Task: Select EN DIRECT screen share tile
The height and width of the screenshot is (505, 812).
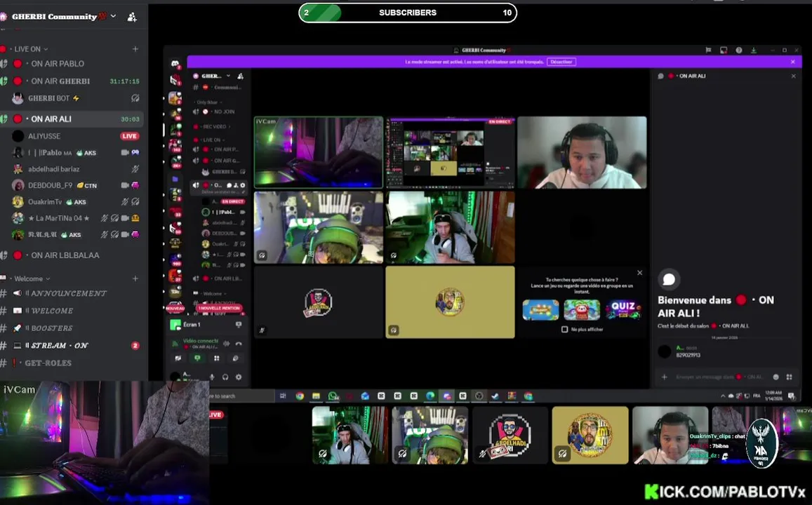Action: click(450, 152)
